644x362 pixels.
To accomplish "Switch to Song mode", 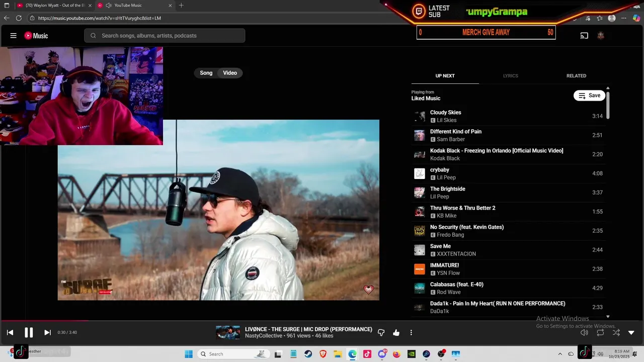I will coord(206,73).
